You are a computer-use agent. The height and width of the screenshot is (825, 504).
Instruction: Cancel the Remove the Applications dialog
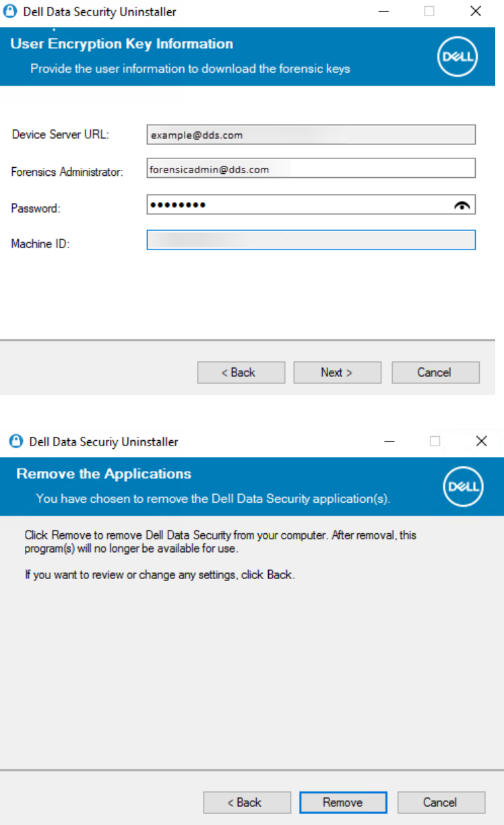coord(441,802)
